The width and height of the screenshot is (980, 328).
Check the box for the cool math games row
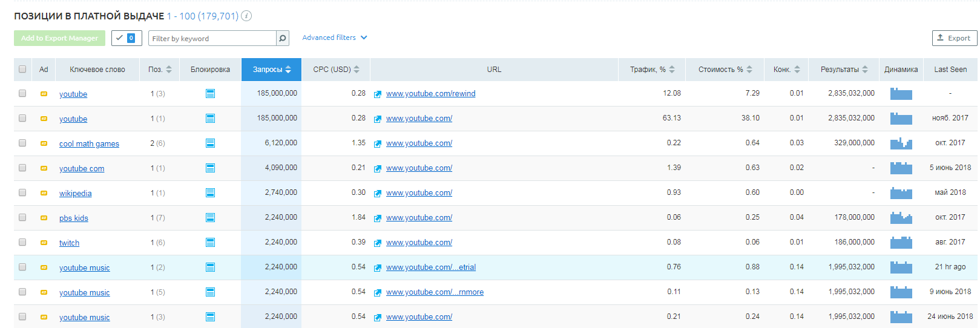pos(22,143)
